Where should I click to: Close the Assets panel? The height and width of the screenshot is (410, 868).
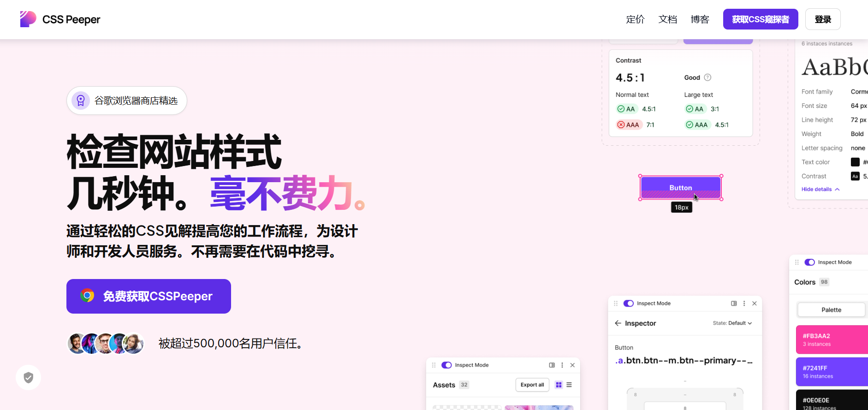coord(572,365)
